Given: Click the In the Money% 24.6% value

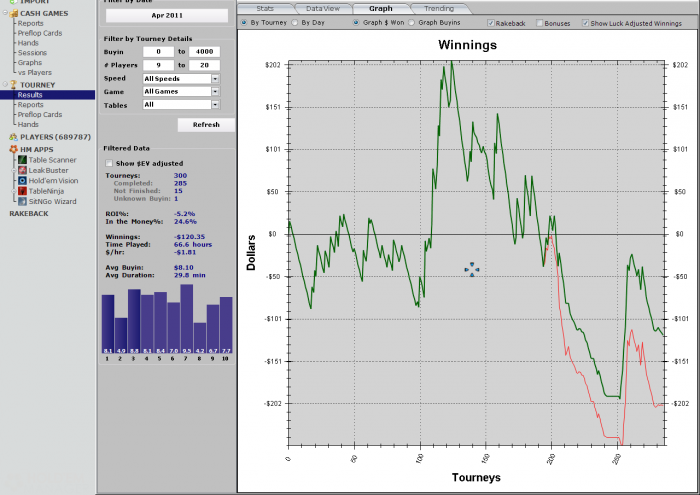Looking at the screenshot, I should point(185,221).
